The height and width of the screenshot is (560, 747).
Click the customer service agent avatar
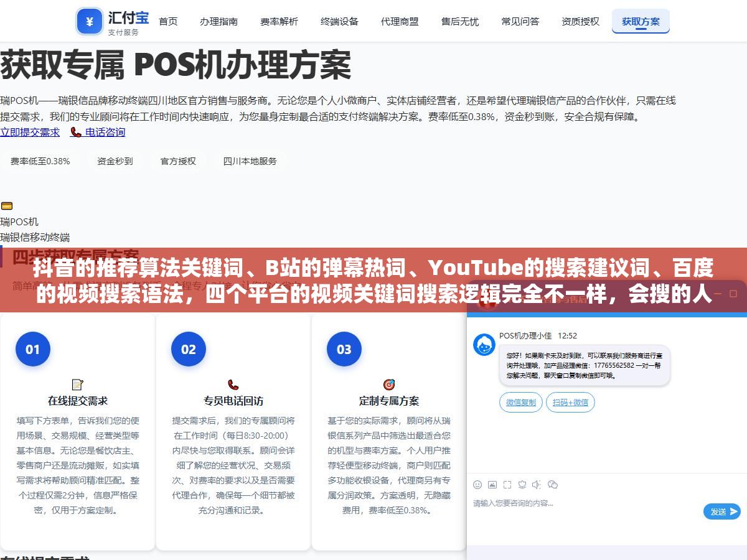pyautogui.click(x=484, y=345)
